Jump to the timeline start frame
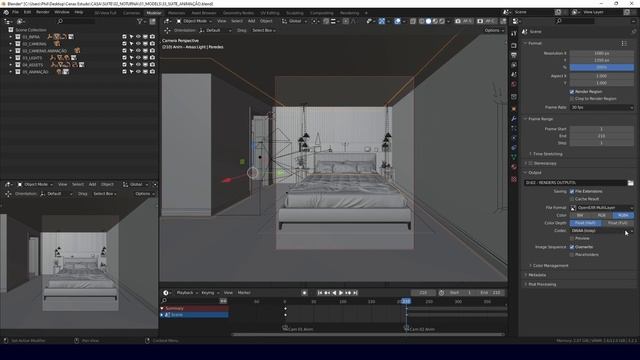Image resolution: width=640 pixels, height=360 pixels. pos(320,293)
